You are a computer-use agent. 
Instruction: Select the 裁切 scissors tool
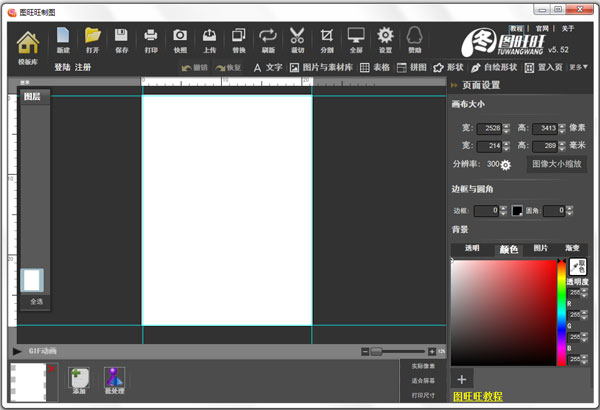[x=297, y=40]
